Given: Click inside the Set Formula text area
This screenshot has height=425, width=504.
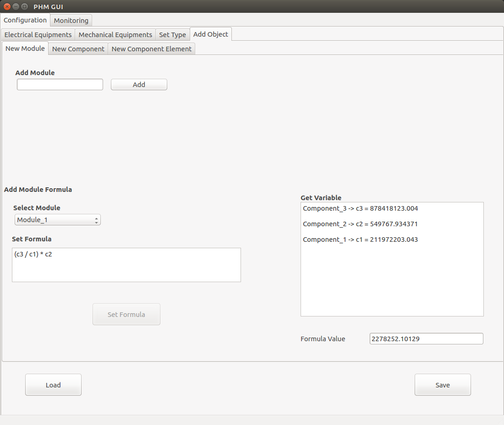Looking at the screenshot, I should point(126,265).
